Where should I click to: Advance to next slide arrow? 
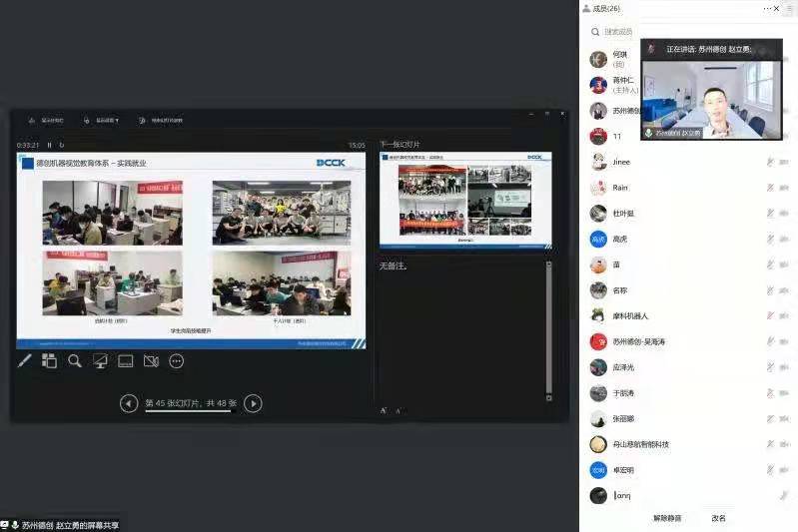coord(254,403)
